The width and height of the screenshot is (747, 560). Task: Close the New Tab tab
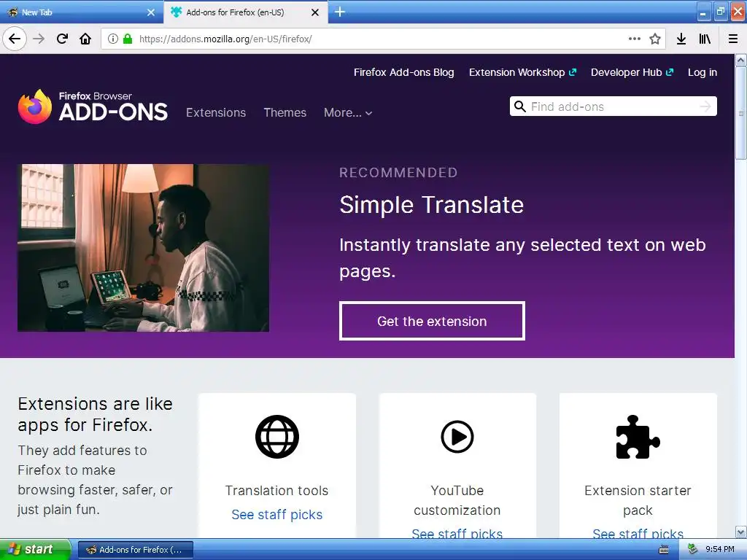tap(151, 12)
